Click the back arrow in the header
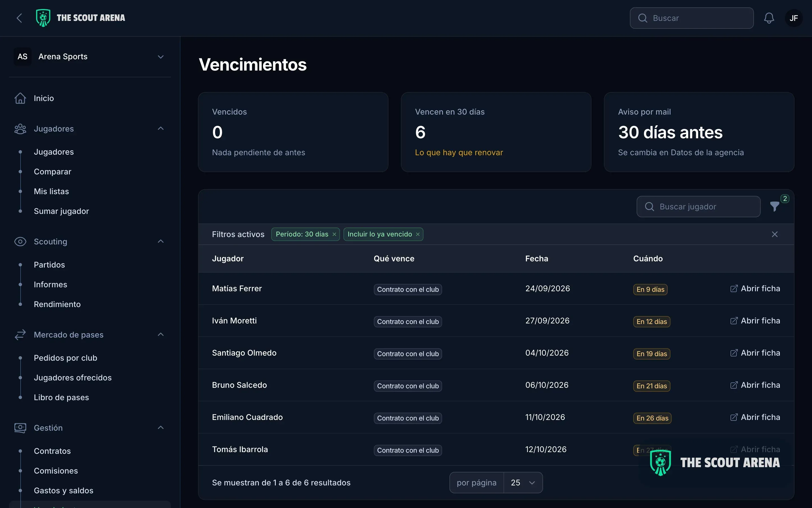The width and height of the screenshot is (812, 508). 19,18
